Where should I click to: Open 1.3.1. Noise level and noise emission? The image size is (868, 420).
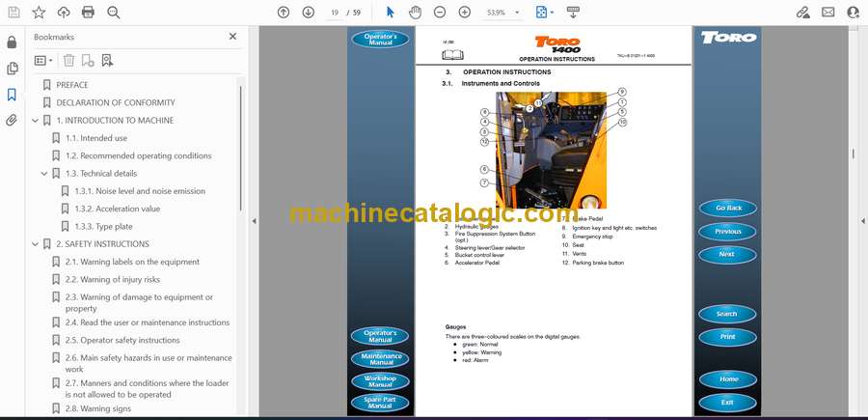coord(140,191)
